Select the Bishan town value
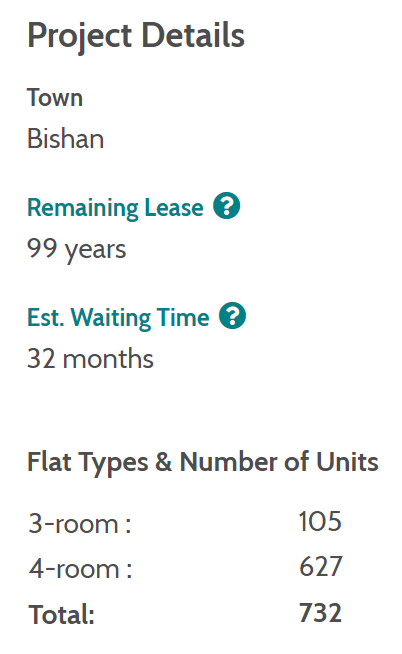 tap(65, 139)
